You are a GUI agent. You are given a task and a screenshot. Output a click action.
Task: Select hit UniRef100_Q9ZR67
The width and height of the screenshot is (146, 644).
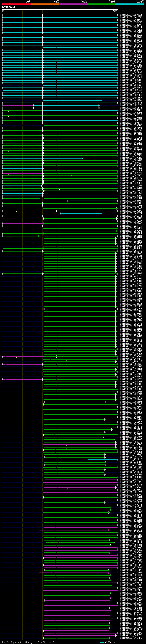[131, 309]
